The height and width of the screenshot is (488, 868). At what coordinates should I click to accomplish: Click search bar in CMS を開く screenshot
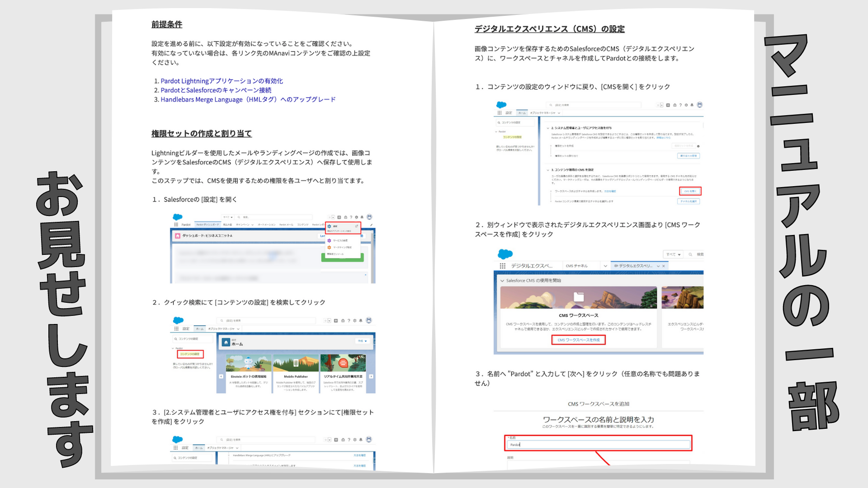tap(594, 105)
